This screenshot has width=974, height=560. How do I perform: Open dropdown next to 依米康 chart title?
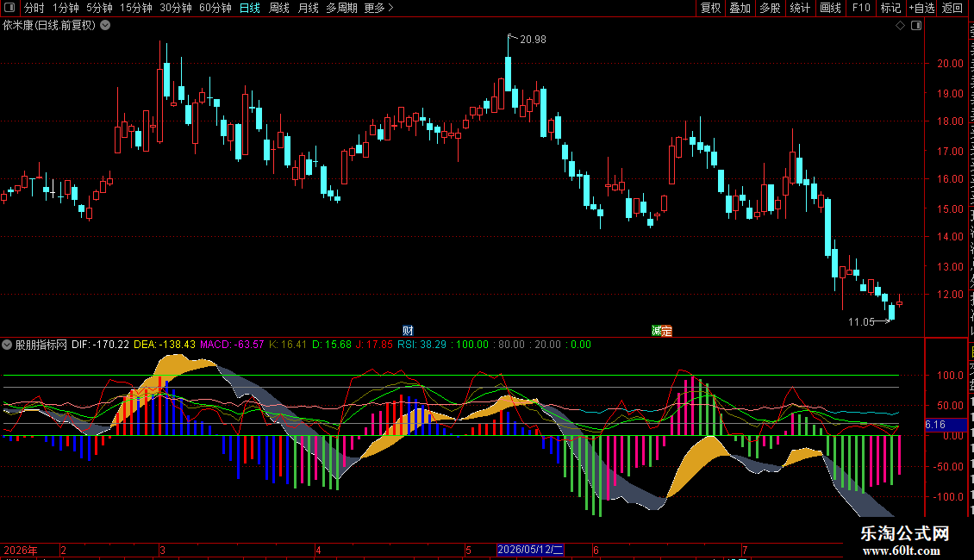click(x=106, y=25)
